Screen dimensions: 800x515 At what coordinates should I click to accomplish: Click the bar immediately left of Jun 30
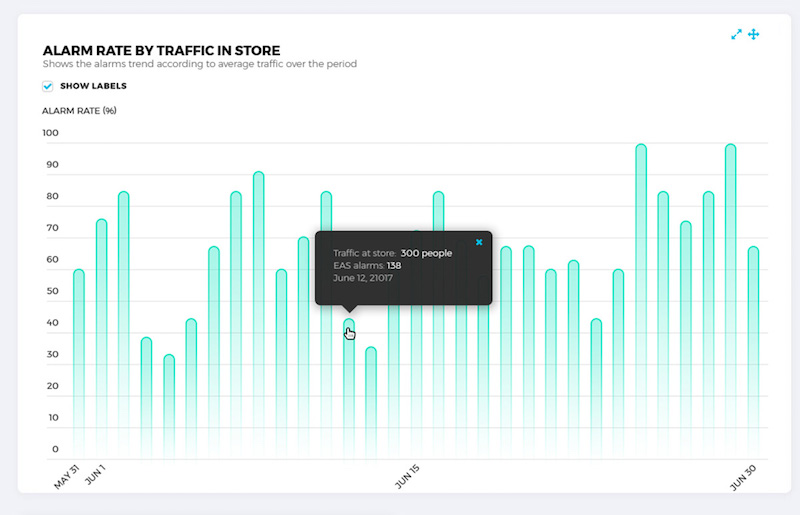coord(731,300)
